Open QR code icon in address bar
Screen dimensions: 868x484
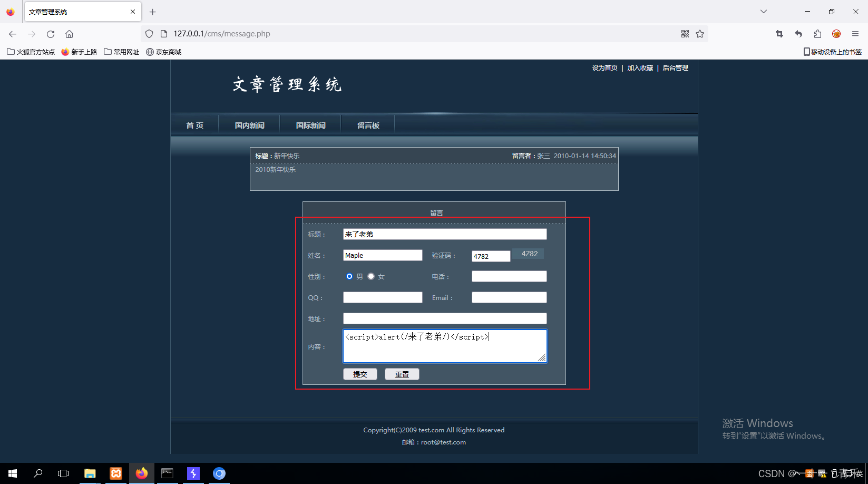685,34
